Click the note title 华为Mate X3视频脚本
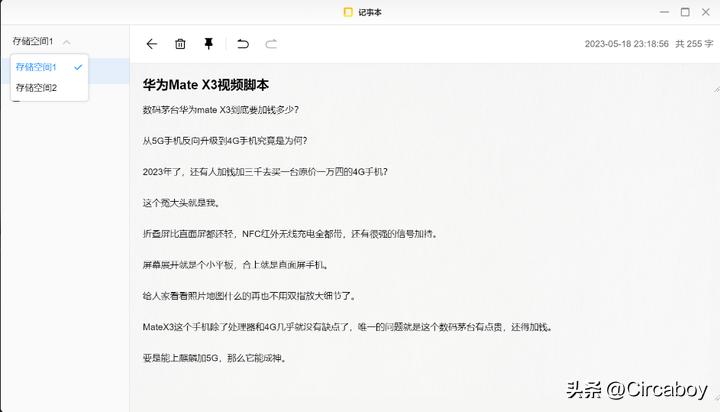 (x=205, y=85)
